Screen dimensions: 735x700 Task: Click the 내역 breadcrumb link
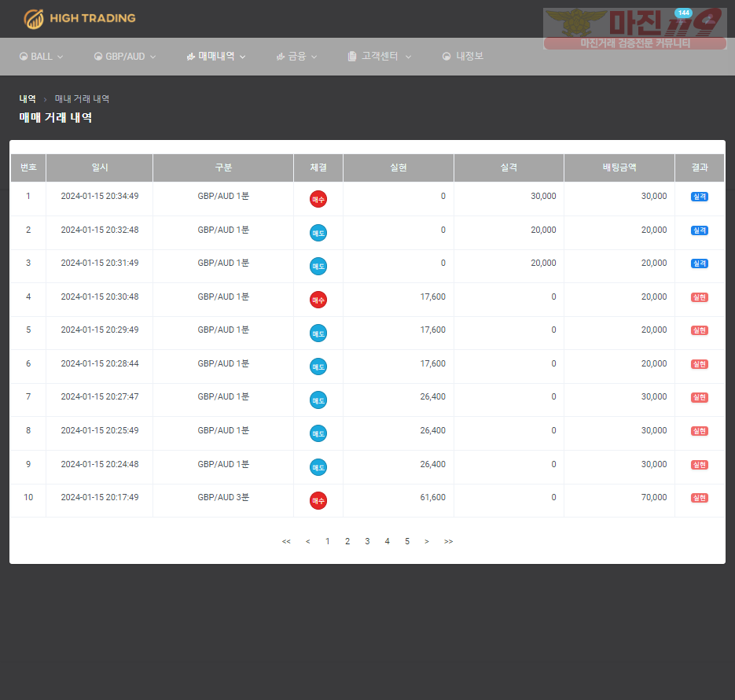28,99
